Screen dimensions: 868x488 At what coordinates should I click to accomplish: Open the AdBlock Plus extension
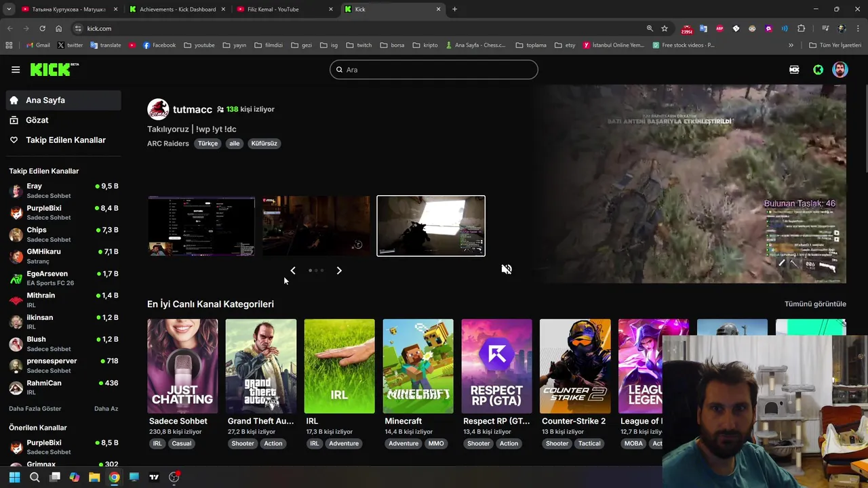click(x=719, y=28)
